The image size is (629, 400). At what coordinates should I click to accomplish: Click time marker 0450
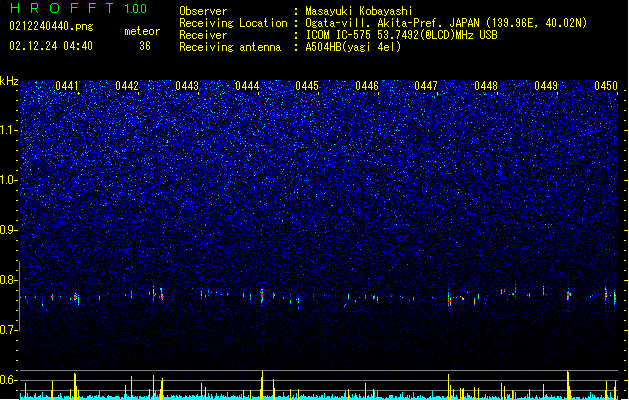(x=606, y=86)
